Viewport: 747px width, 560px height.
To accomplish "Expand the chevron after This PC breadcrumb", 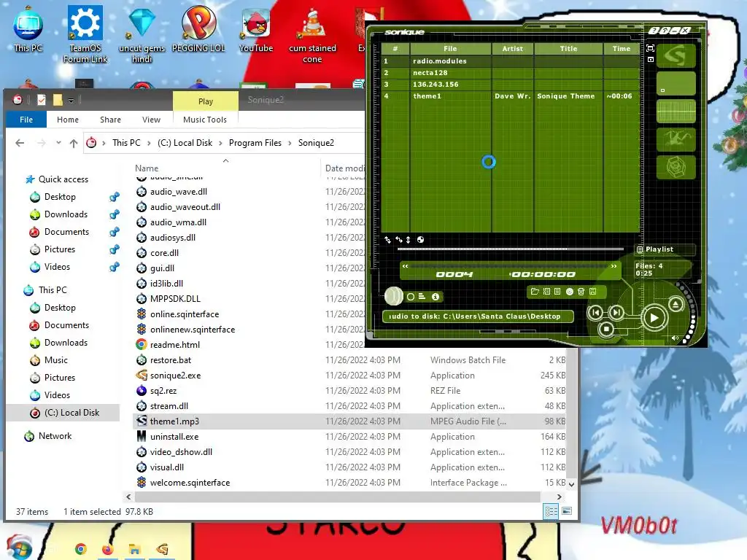I will coord(149,143).
